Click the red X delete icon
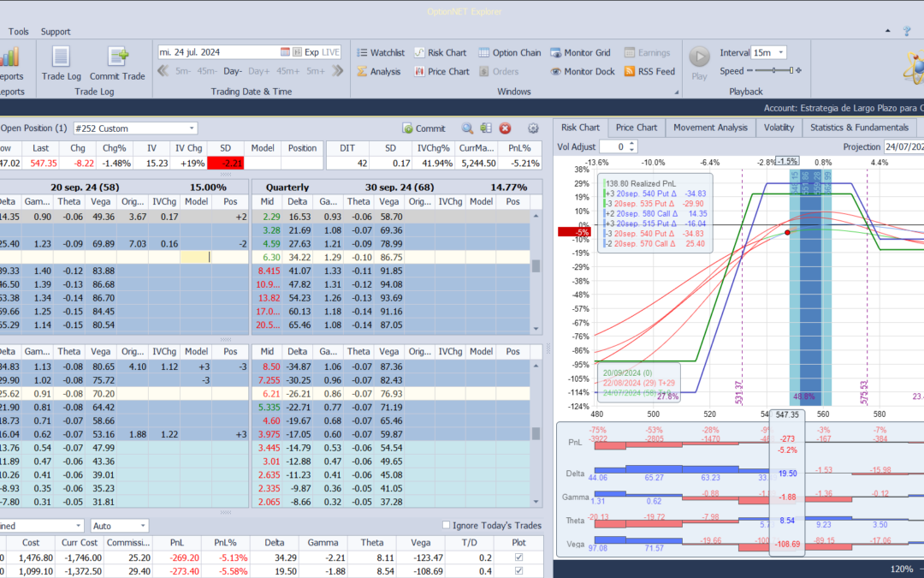 [505, 128]
